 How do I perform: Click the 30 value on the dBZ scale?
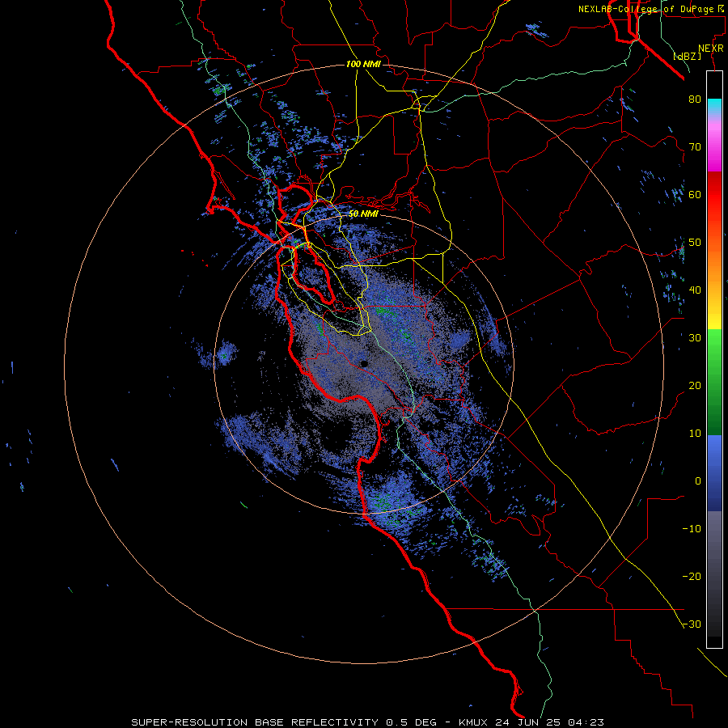point(695,337)
